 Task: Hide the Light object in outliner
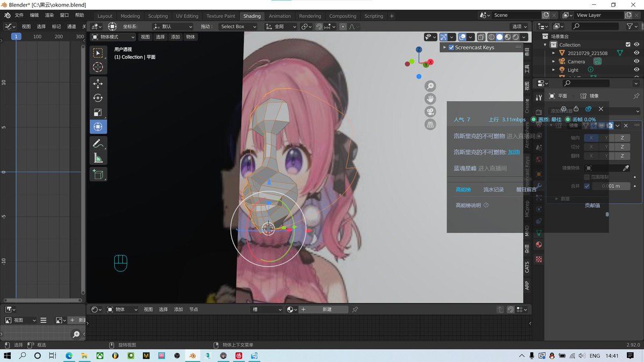636,70
